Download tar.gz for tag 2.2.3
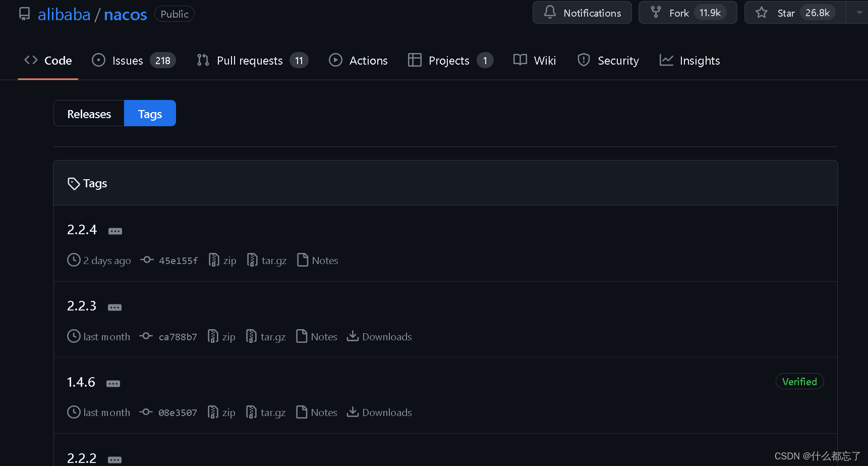Image resolution: width=868 pixels, height=466 pixels. (266, 336)
